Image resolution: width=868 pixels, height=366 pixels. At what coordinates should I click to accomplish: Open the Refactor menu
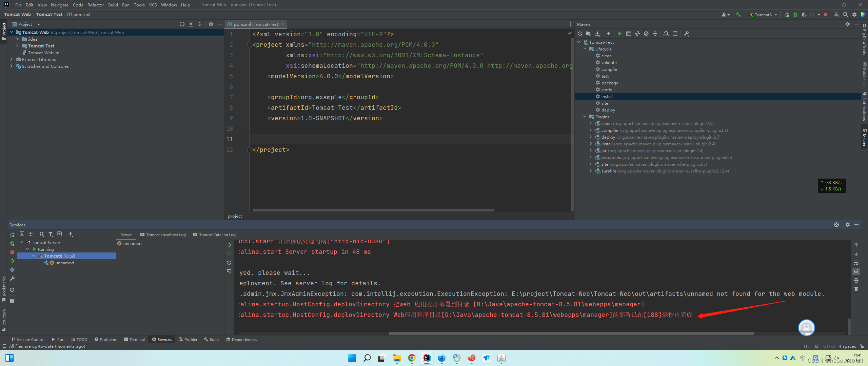(96, 5)
